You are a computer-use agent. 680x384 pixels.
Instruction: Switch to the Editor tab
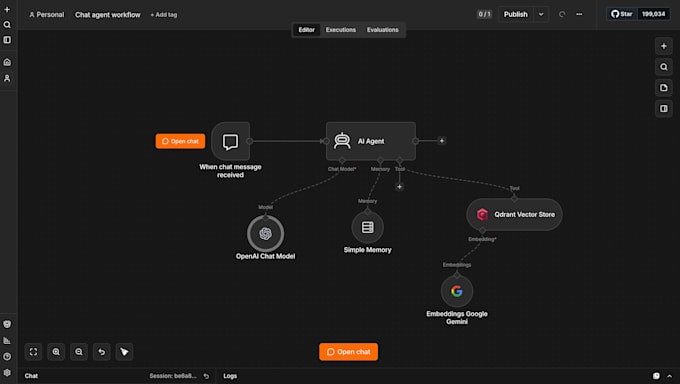pos(306,30)
